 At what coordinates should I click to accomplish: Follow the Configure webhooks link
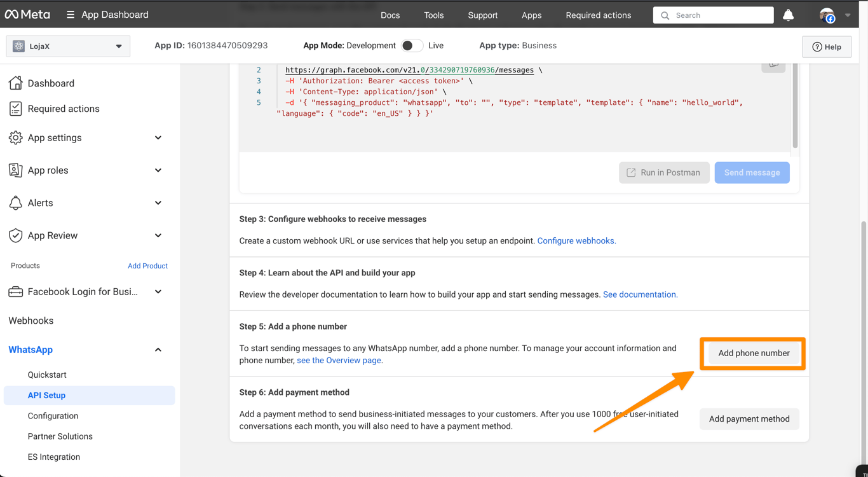coord(576,241)
